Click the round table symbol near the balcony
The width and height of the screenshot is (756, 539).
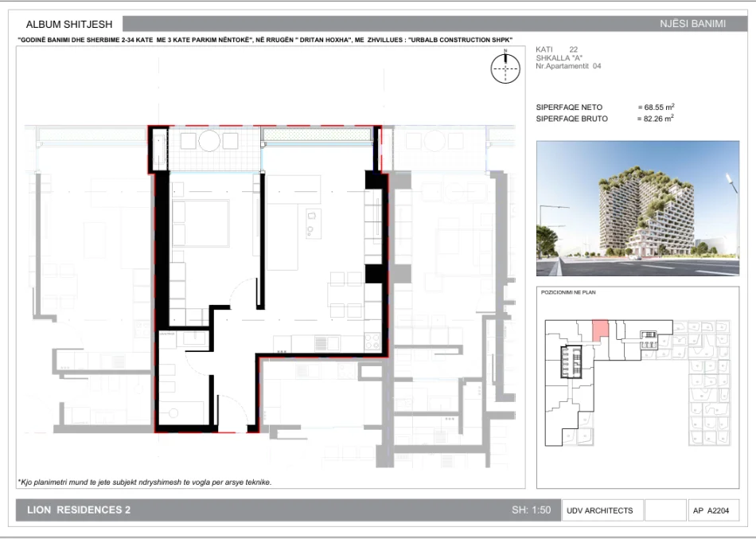click(210, 141)
